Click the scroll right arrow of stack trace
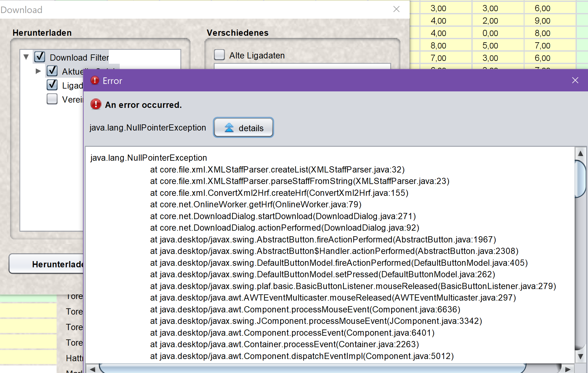 (568, 369)
